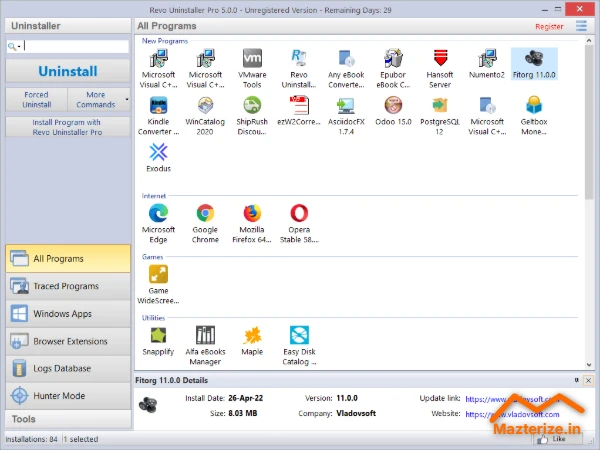Go to Browser Extensions

coord(68,341)
